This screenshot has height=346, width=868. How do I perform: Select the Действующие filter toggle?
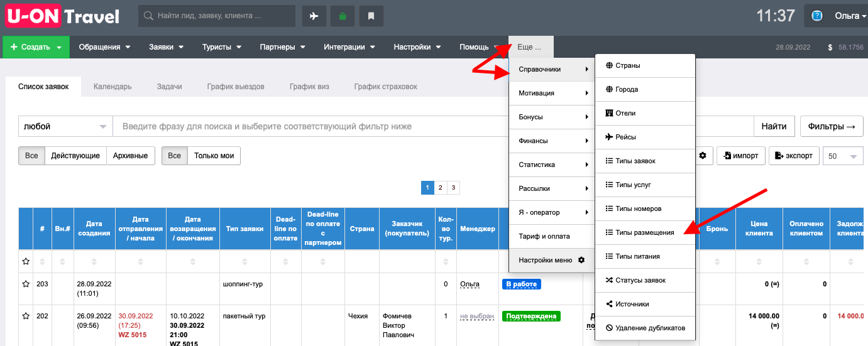(x=75, y=156)
